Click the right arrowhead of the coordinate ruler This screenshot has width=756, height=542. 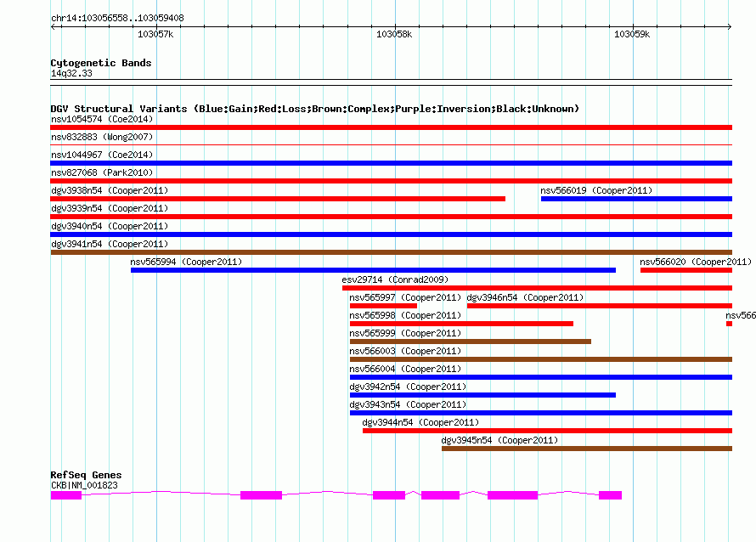point(729,26)
